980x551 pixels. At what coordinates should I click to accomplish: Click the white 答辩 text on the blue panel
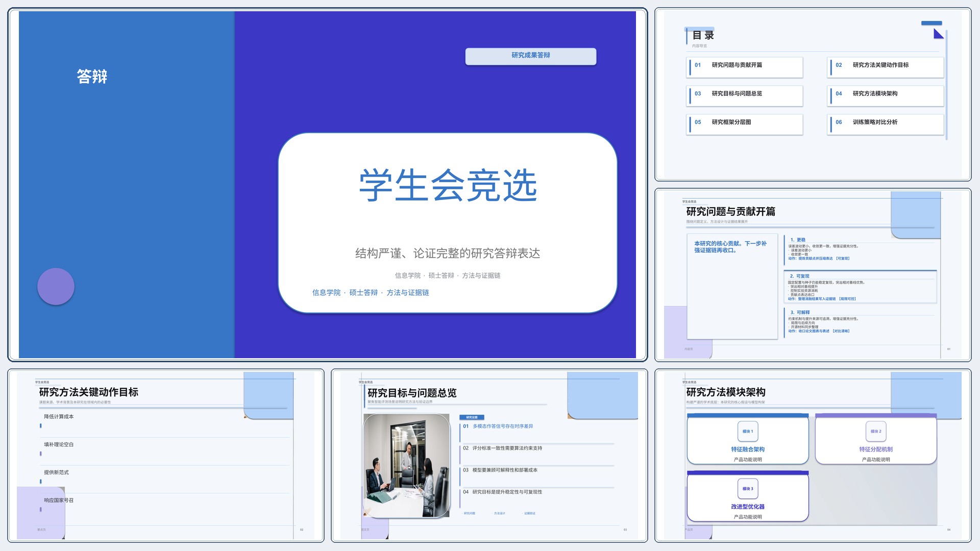tap(92, 77)
